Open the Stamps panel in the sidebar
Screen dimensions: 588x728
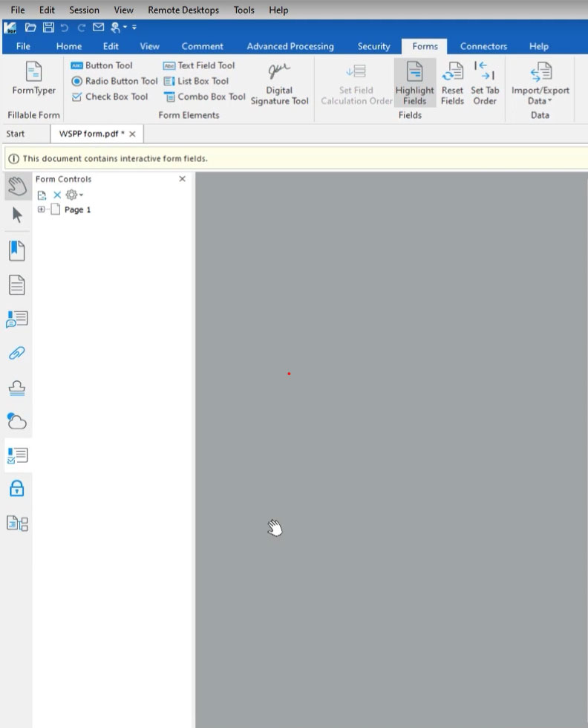tap(16, 387)
